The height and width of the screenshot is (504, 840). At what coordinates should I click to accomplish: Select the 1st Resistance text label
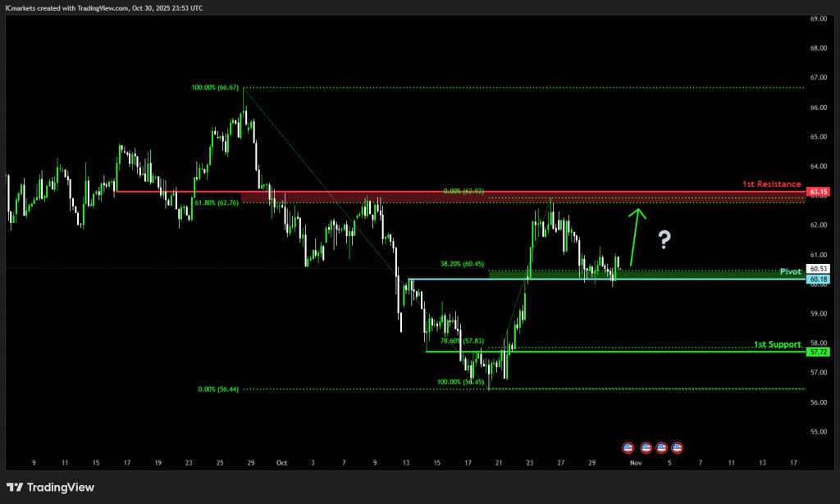(x=771, y=184)
